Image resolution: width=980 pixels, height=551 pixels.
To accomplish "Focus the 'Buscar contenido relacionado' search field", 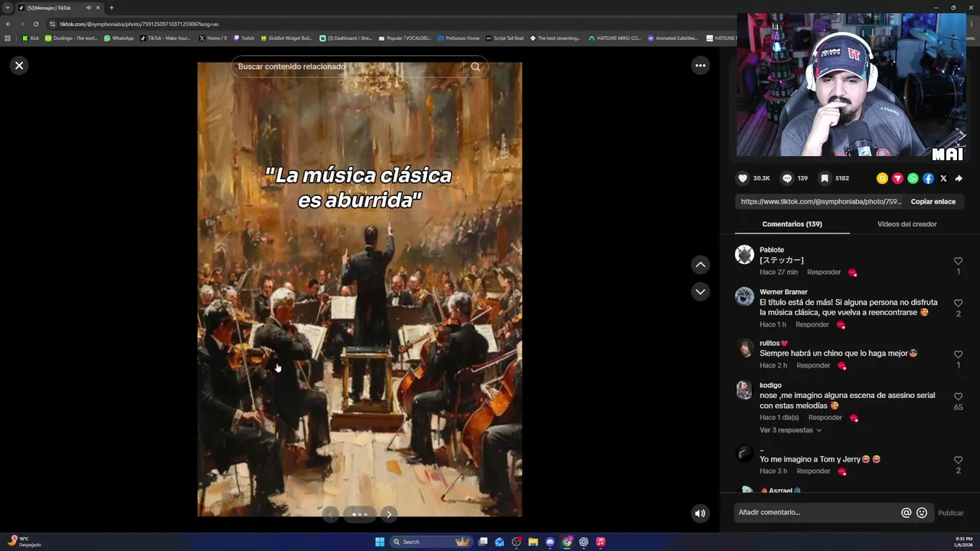I will point(348,67).
